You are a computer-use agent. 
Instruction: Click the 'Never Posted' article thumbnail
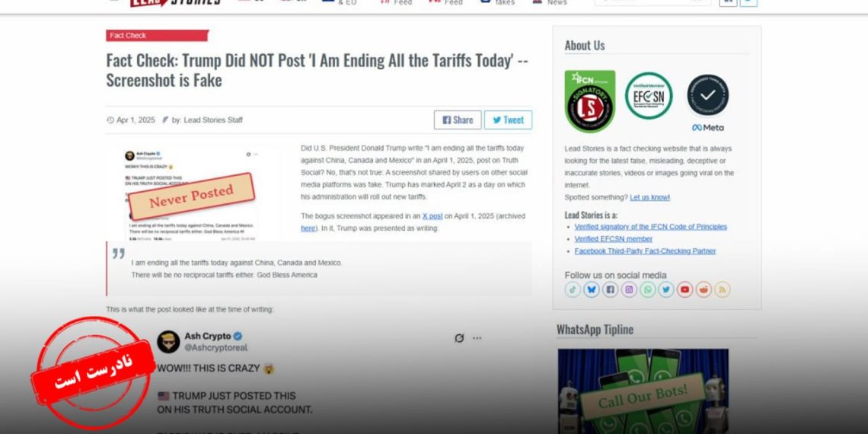192,194
